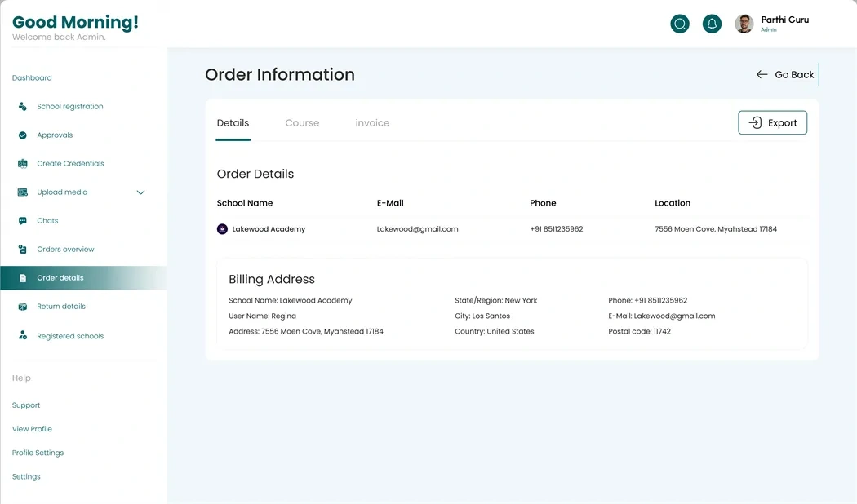Click the Order details document icon
This screenshot has width=857, height=504.
coord(22,278)
